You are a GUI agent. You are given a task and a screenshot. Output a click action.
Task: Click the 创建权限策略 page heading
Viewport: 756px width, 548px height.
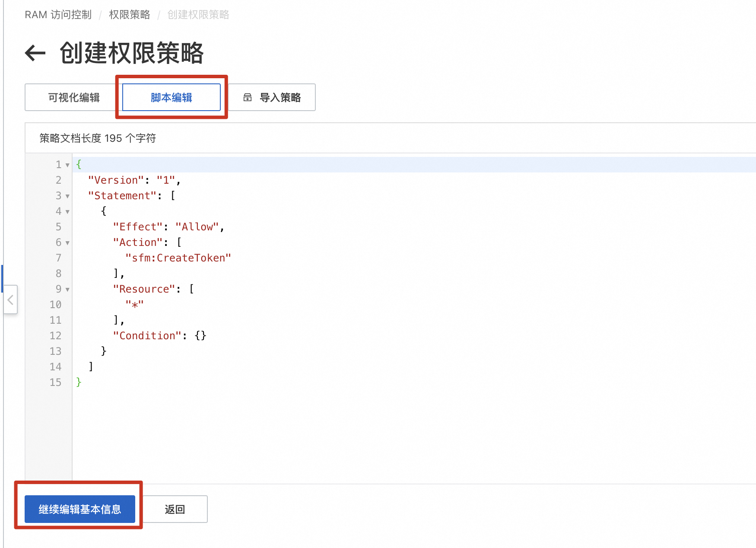(132, 53)
